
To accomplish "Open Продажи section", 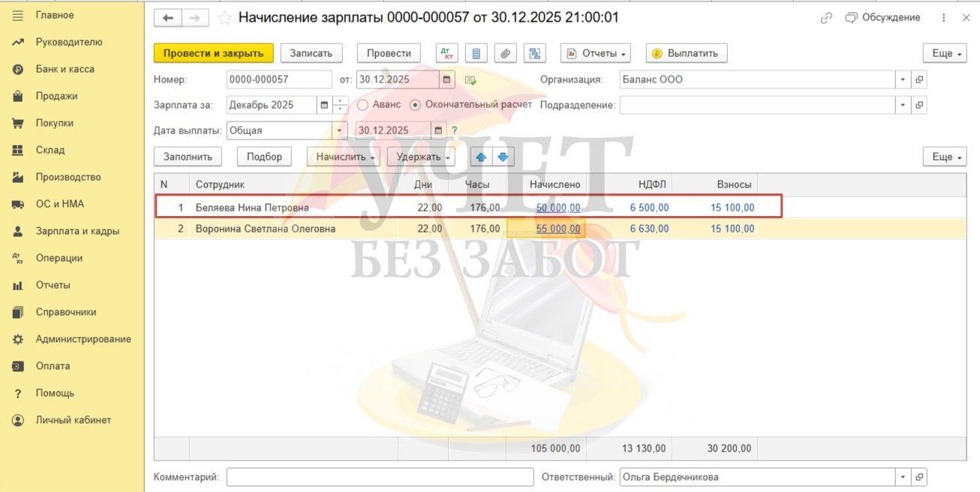I will pos(56,96).
